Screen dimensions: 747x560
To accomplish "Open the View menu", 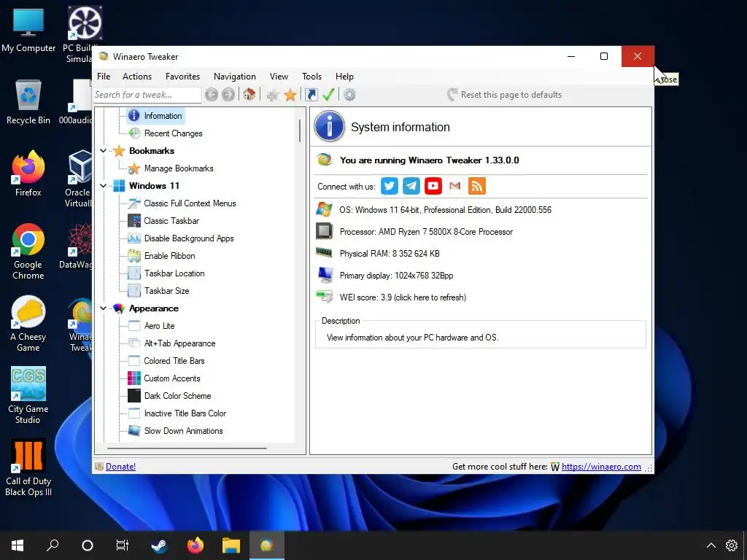I will (x=279, y=76).
